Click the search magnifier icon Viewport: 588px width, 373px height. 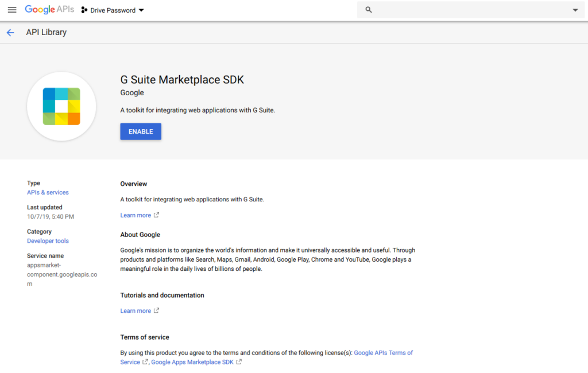369,10
